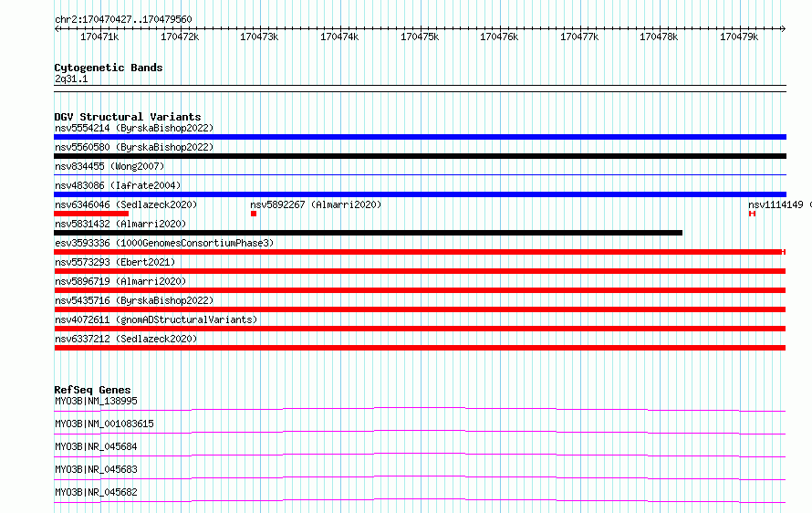Click the DGV Structural Variants track heading

128,117
